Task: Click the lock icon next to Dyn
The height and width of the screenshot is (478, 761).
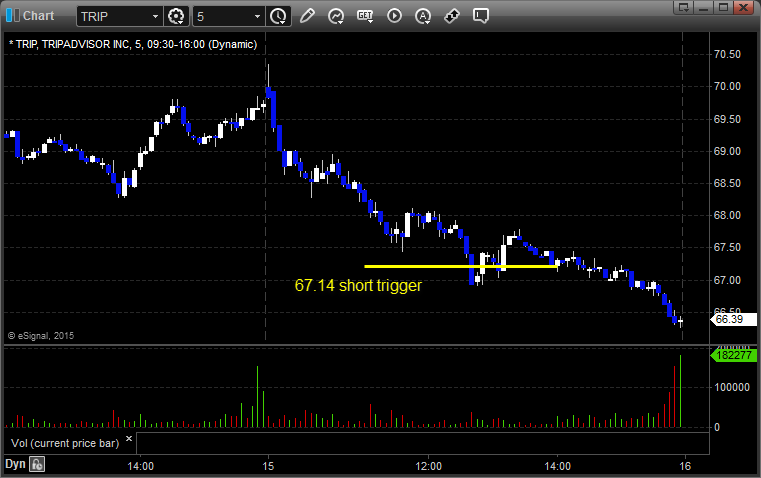Action: tap(37, 464)
